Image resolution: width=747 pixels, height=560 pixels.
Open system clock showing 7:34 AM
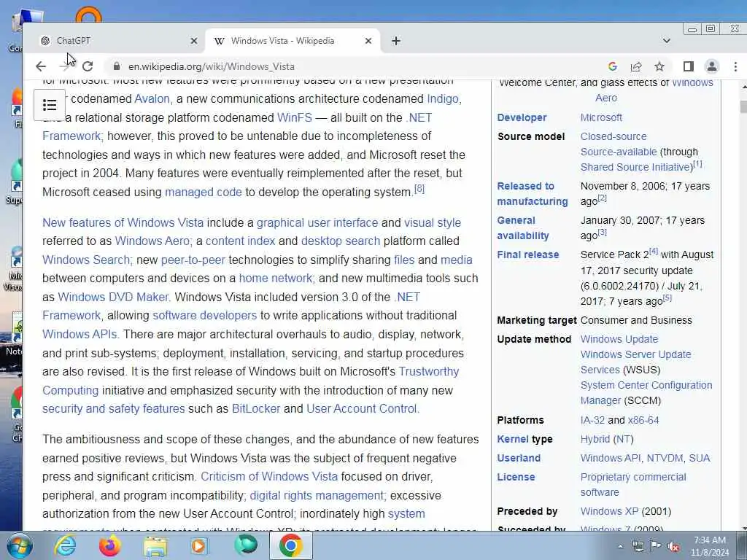[x=710, y=546]
